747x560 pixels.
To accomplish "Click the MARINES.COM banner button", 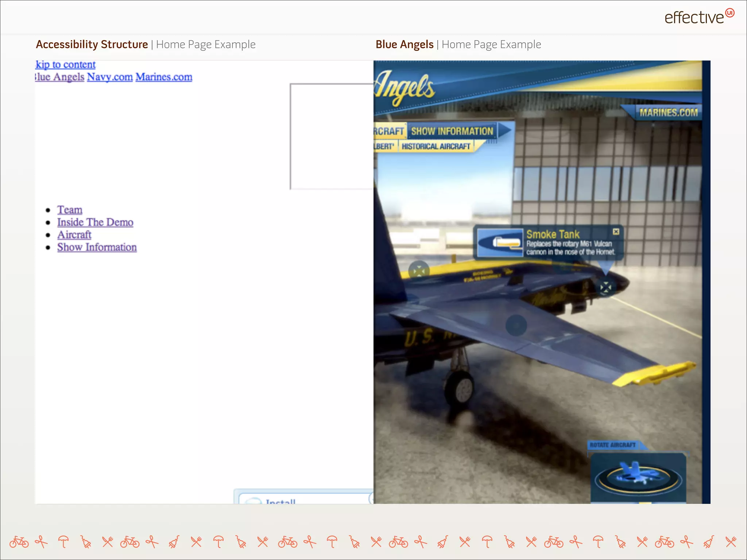I will click(x=668, y=112).
